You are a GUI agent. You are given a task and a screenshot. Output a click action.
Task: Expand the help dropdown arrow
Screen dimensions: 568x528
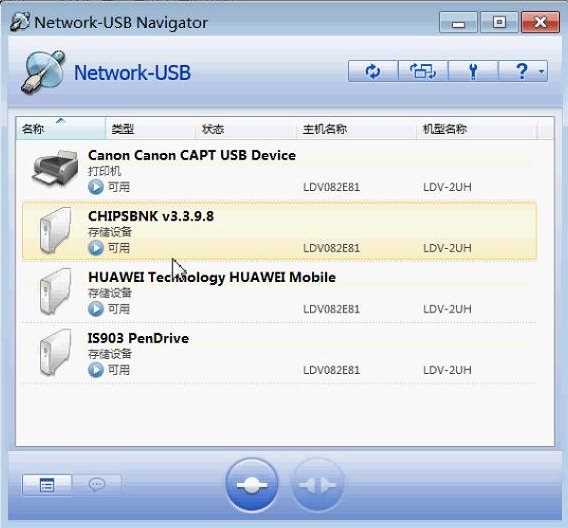[542, 71]
